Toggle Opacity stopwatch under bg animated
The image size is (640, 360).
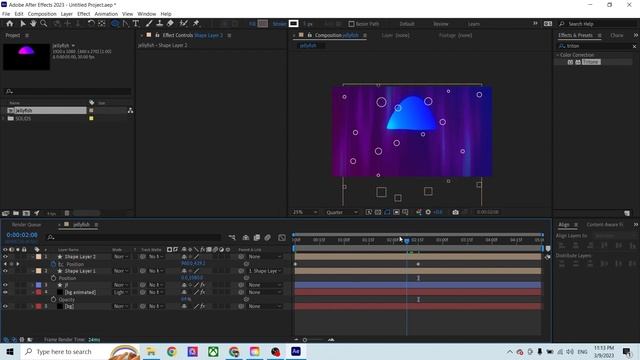[x=53, y=300]
